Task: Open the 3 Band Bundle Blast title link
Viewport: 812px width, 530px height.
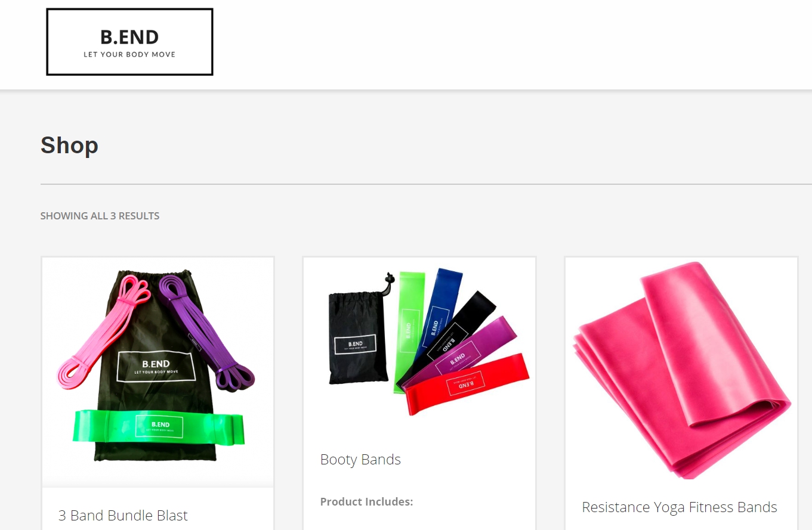Action: pos(123,515)
